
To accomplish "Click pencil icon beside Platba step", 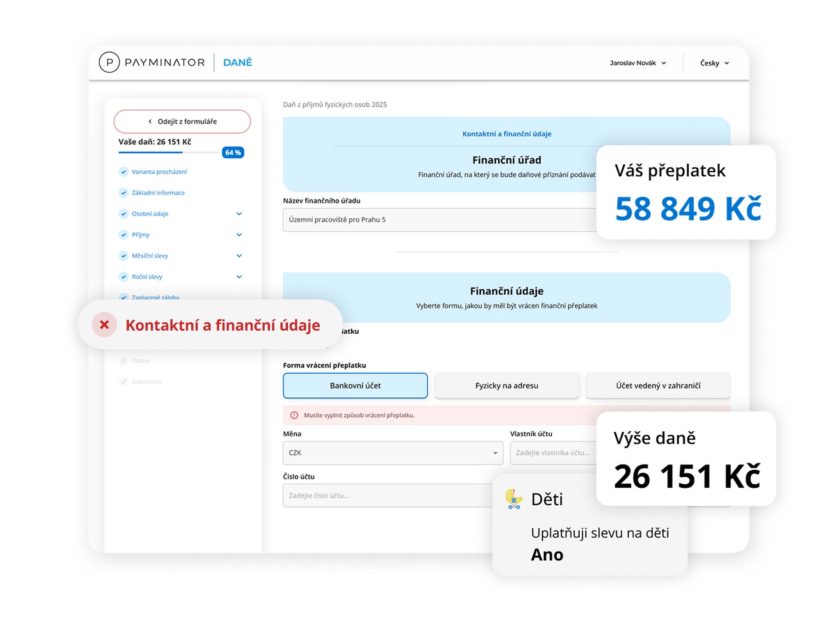I will 124,360.
